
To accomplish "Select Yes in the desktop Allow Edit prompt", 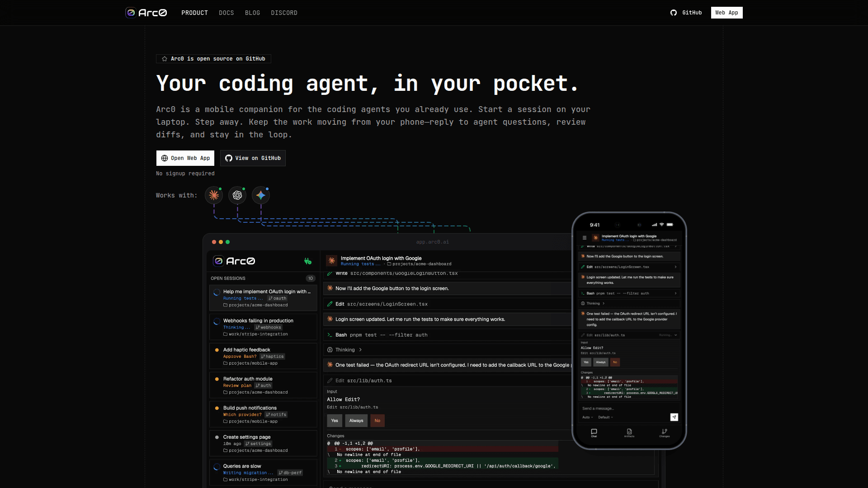I will point(335,421).
